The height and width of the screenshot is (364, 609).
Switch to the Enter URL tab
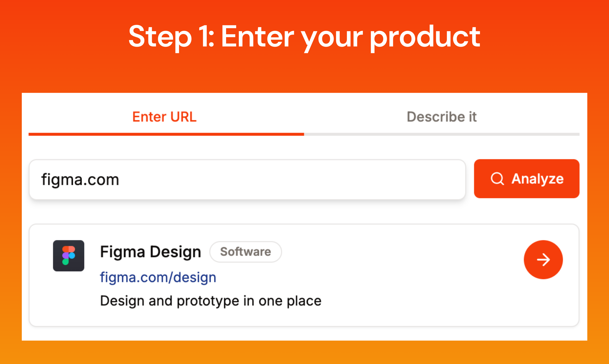point(164,117)
